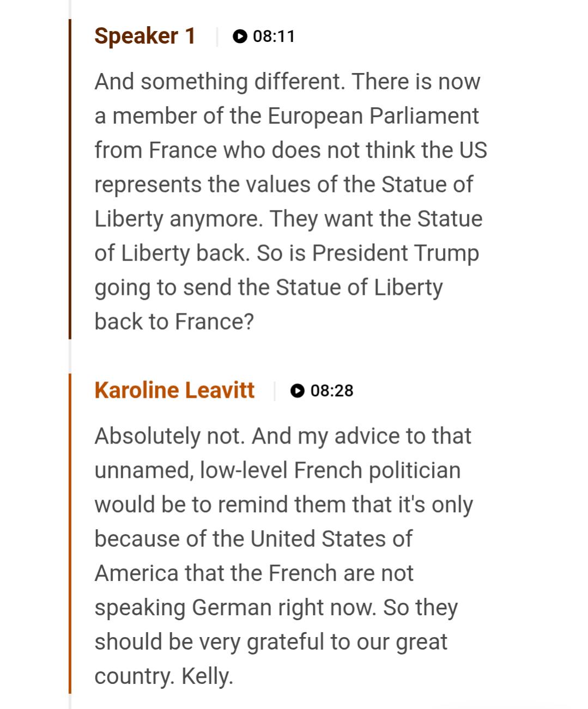588x709 pixels.
Task: Click the orange bar beside Leavitt's segment
Action: coord(70,533)
